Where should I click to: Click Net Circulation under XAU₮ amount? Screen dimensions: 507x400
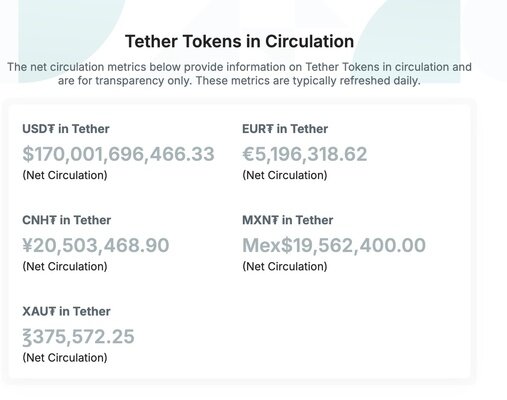pos(65,358)
